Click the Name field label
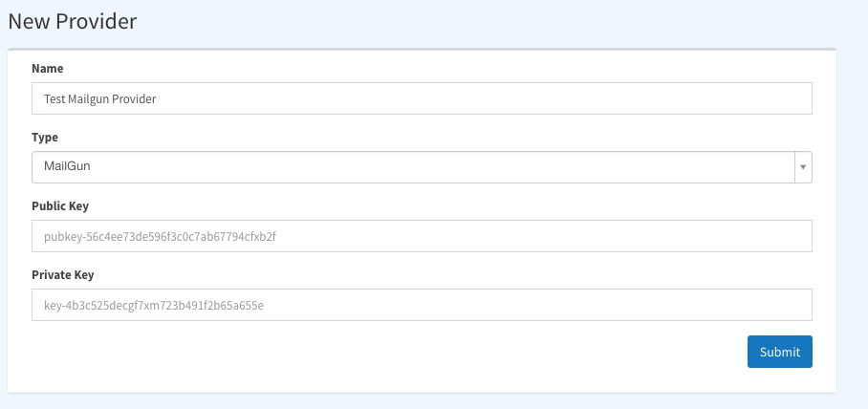Screen dimensions: 868x409 (x=48, y=68)
